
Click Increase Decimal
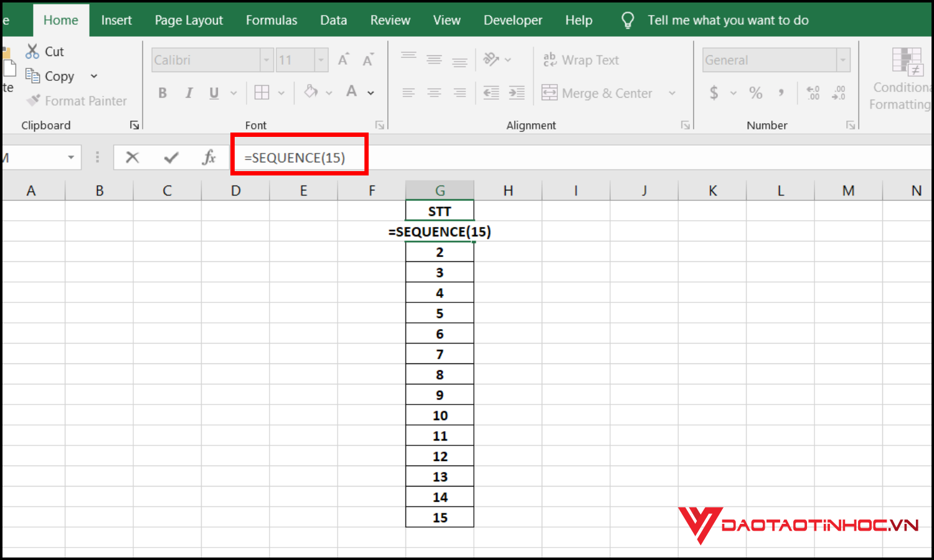[x=813, y=93]
